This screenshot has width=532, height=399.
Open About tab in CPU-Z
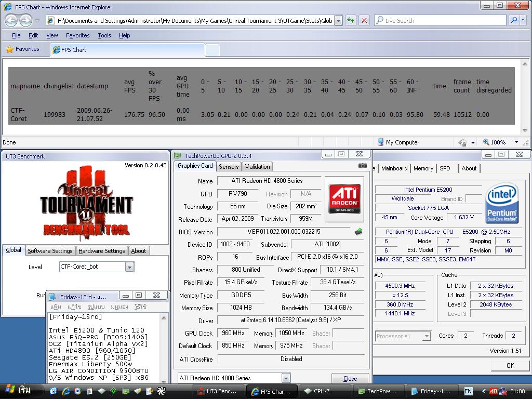[469, 168]
